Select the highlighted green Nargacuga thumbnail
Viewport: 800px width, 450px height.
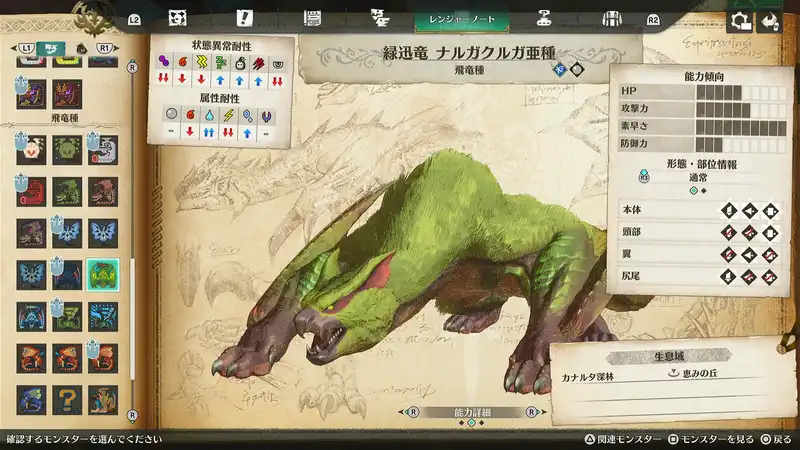(103, 275)
